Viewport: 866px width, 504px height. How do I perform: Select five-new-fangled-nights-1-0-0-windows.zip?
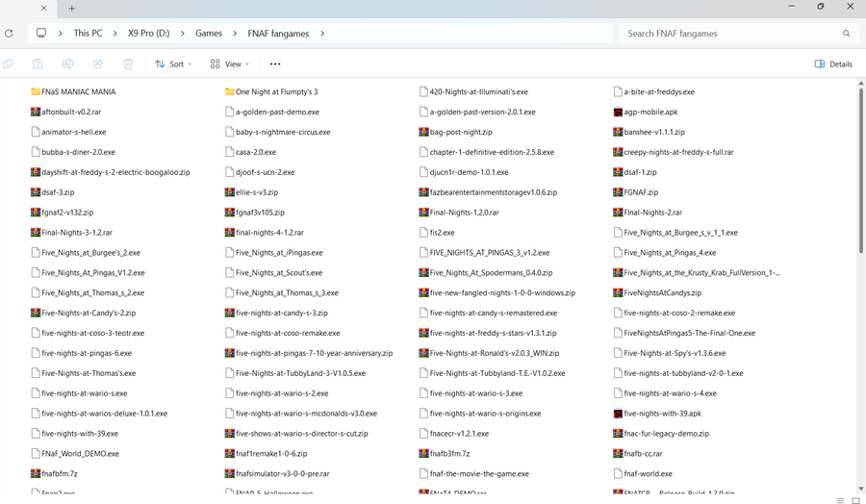click(497, 292)
